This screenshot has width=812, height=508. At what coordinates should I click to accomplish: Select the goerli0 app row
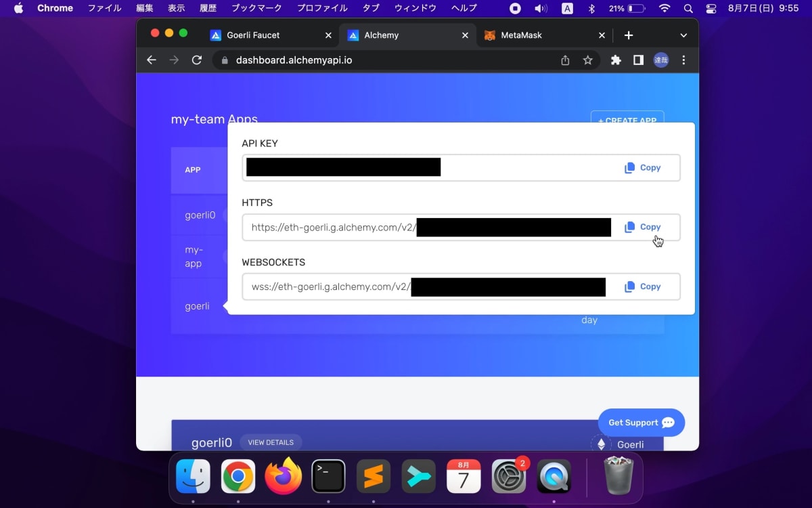tap(200, 215)
